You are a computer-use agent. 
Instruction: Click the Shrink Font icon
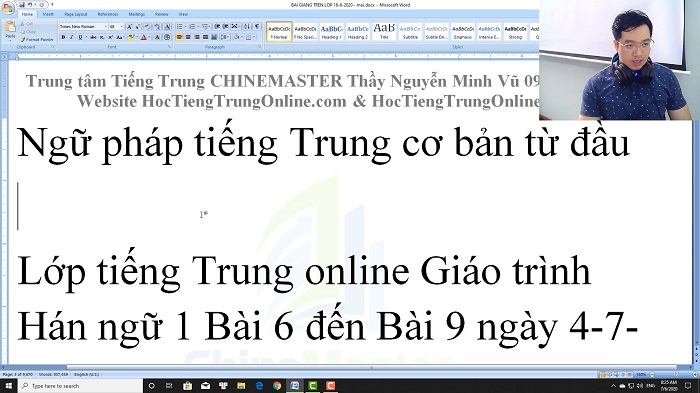tap(138, 27)
